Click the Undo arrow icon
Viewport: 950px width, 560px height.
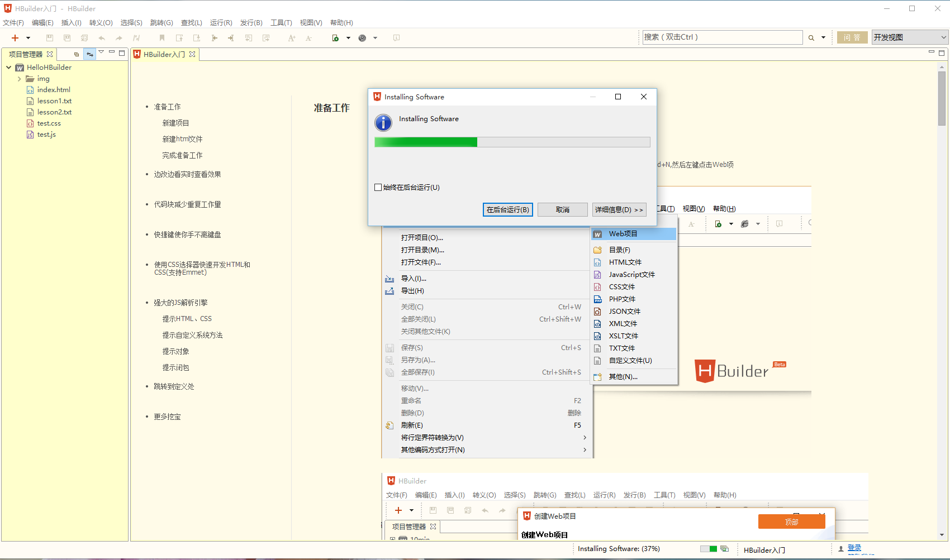click(x=101, y=37)
